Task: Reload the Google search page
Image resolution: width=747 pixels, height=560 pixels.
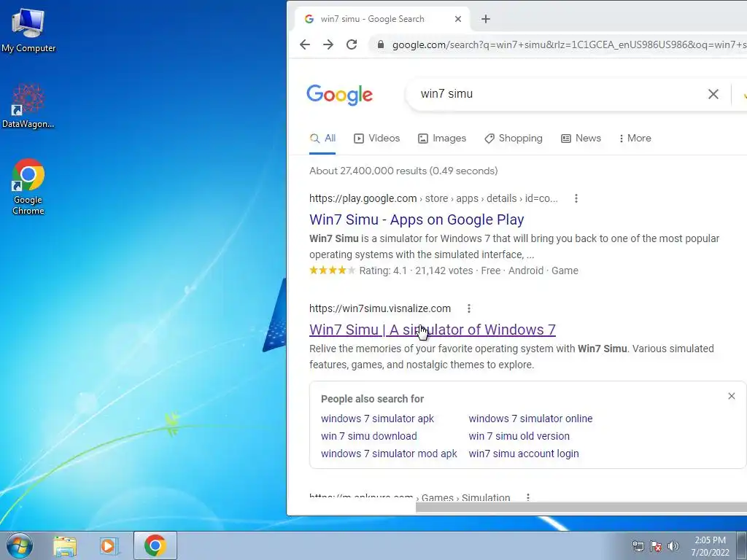Action: click(352, 44)
